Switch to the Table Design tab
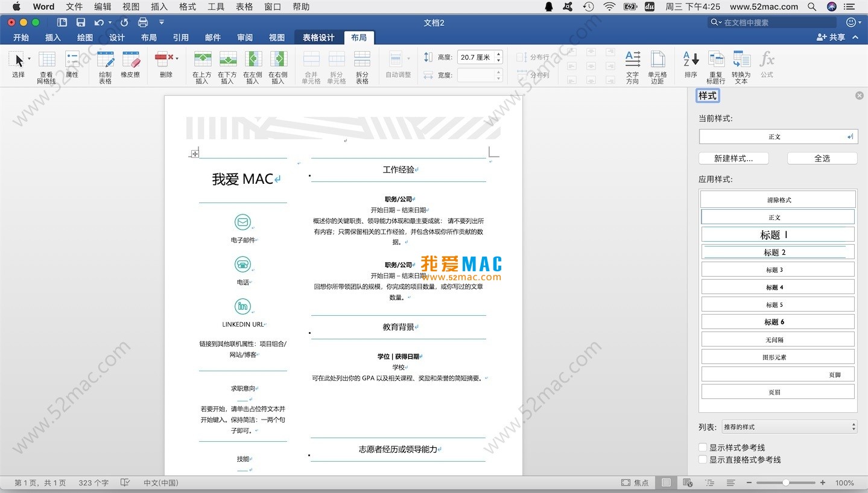868x493 pixels. tap(318, 37)
